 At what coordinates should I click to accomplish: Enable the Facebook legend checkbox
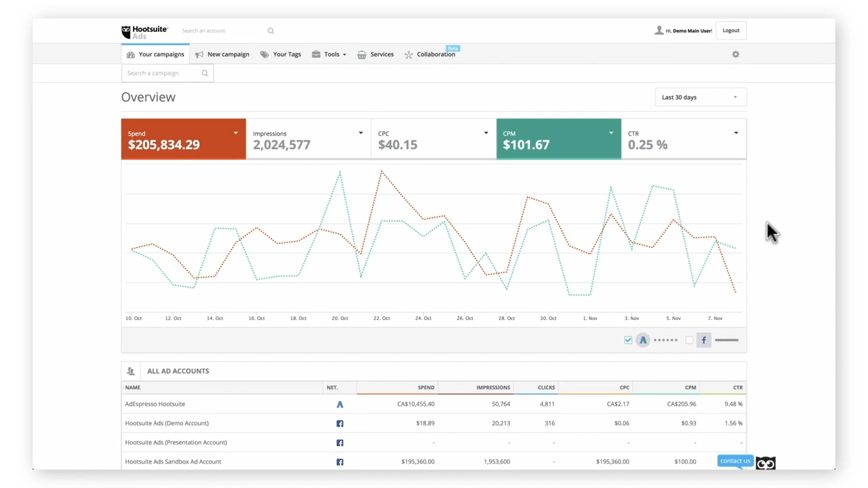(x=689, y=340)
